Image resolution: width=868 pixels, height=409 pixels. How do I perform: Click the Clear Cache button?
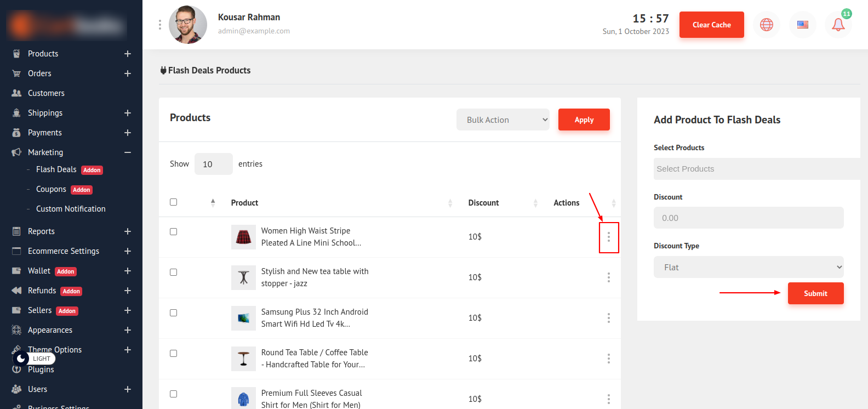(711, 25)
